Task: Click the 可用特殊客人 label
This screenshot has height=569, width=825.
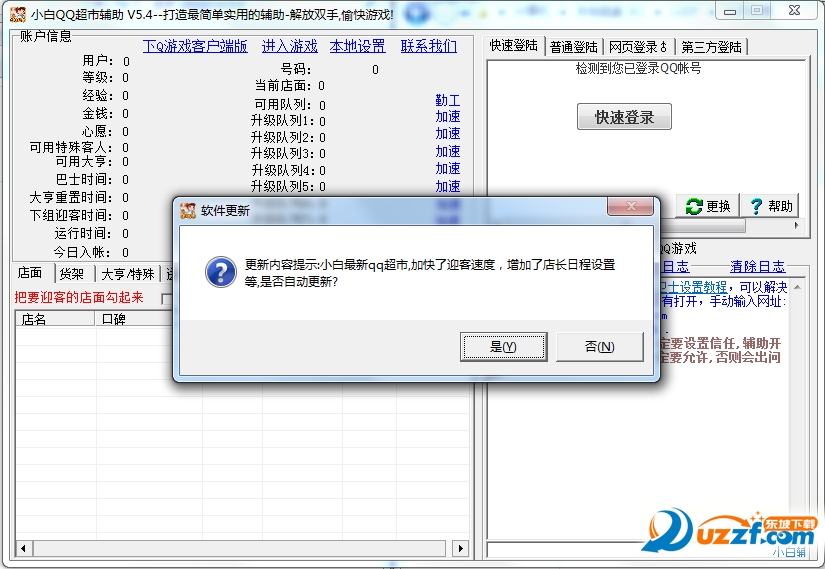Action: 71,147
